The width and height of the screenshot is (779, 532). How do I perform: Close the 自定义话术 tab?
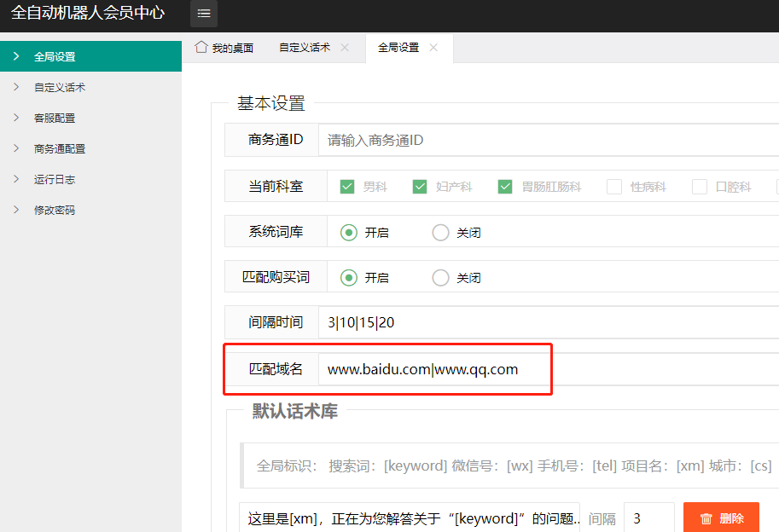pyautogui.click(x=345, y=48)
